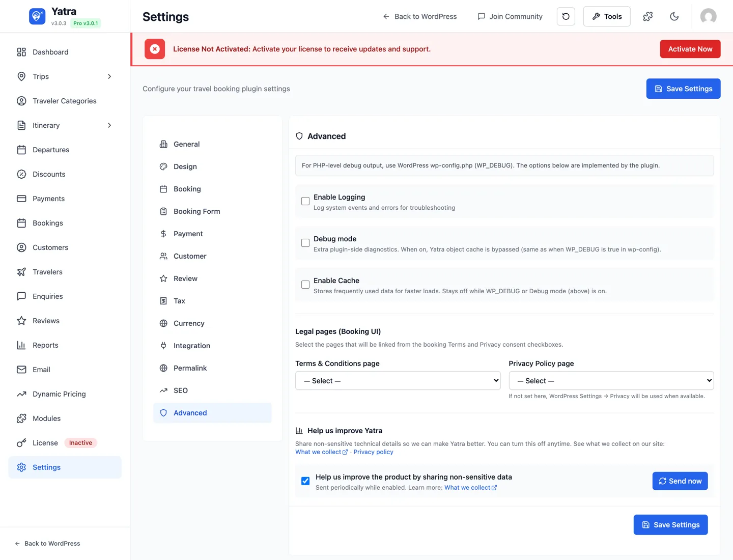Open the Permalink settings tab
Viewport: 733px width, 560px height.
click(x=212, y=368)
